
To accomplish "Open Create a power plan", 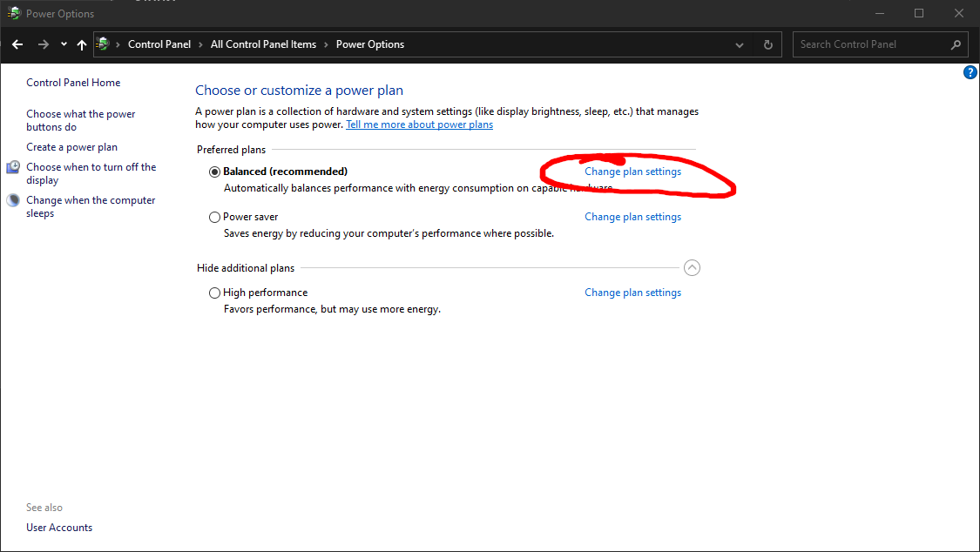I will pos(71,147).
